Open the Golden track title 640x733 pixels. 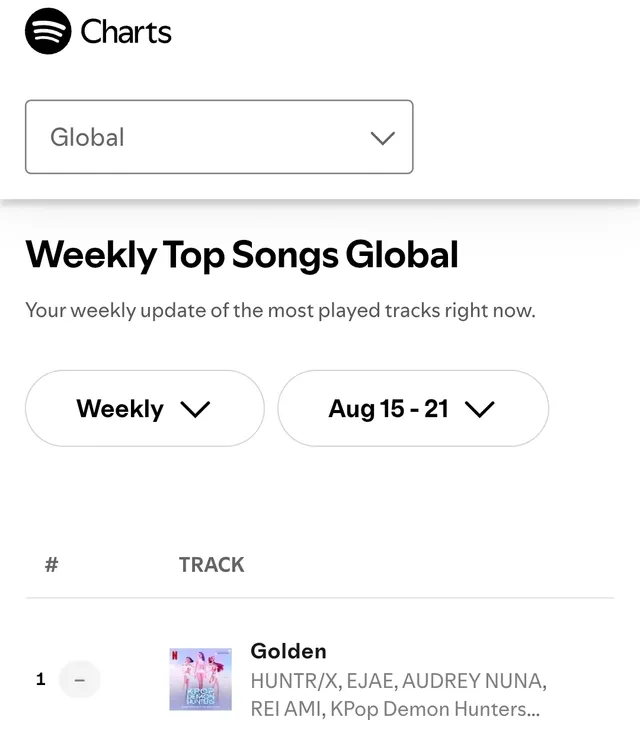(x=288, y=651)
